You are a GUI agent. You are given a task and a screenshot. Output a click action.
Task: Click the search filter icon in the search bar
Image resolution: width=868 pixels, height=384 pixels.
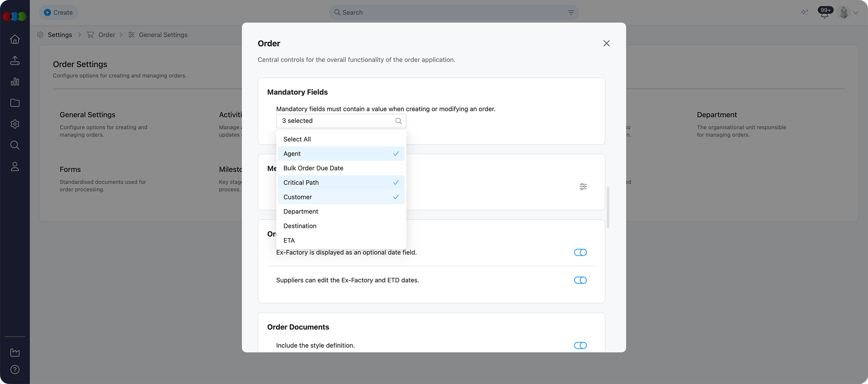[571, 13]
